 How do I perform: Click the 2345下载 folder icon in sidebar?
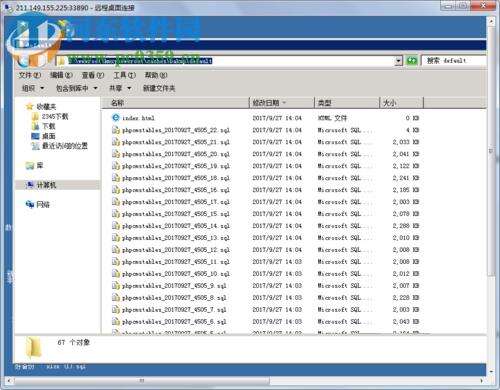(35, 117)
